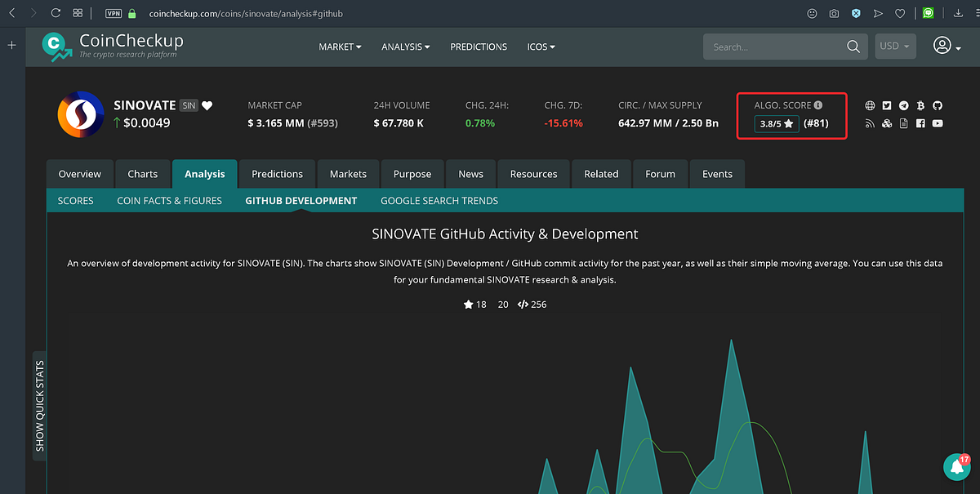The width and height of the screenshot is (980, 494).
Task: Switch to the Predictions tab
Action: pos(277,174)
